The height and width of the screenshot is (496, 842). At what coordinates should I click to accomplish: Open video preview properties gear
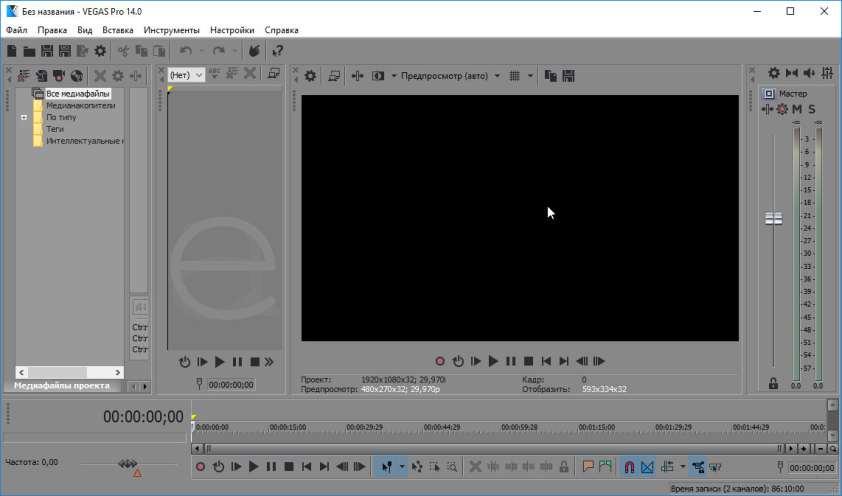click(310, 76)
